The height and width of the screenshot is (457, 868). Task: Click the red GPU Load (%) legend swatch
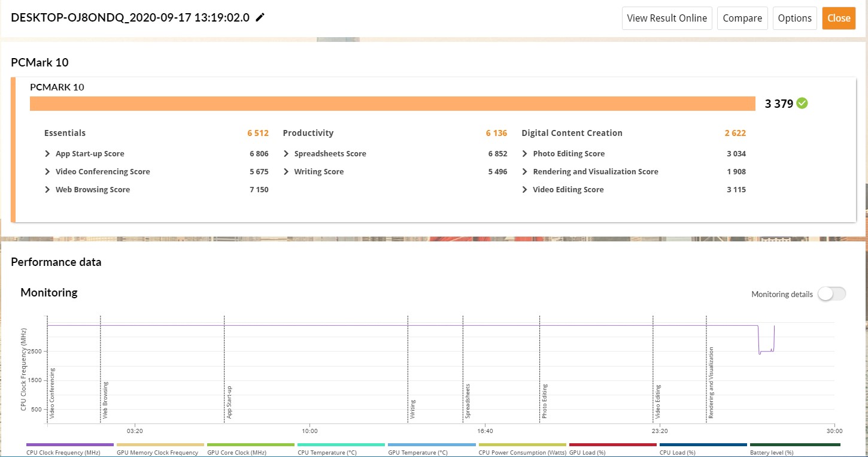(613, 444)
